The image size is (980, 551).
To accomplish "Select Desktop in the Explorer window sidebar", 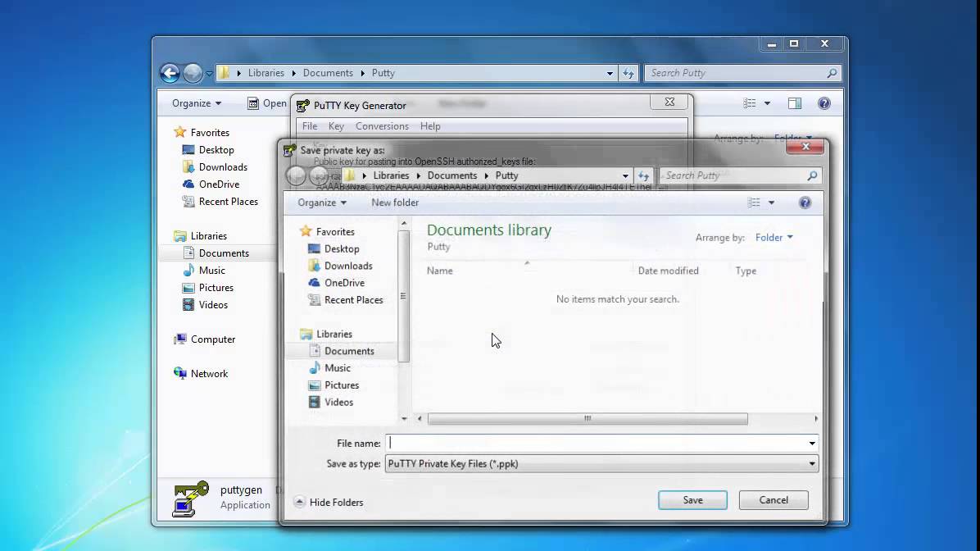I will tap(216, 150).
